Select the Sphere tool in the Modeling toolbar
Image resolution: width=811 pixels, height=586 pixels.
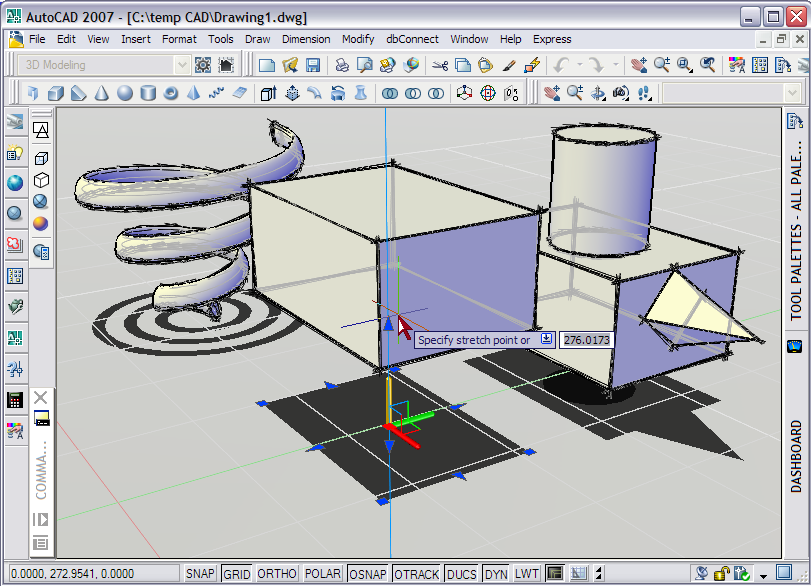(x=125, y=92)
